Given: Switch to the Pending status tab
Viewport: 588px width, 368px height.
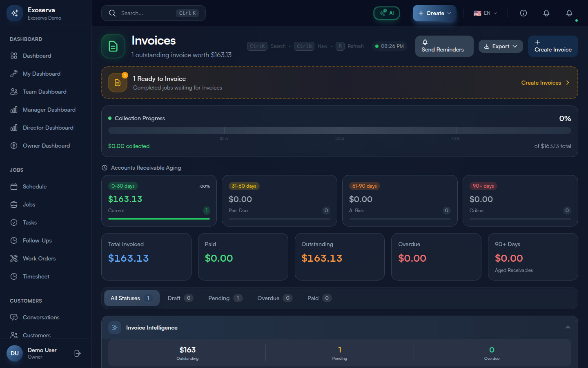Looking at the screenshot, I should [x=225, y=298].
